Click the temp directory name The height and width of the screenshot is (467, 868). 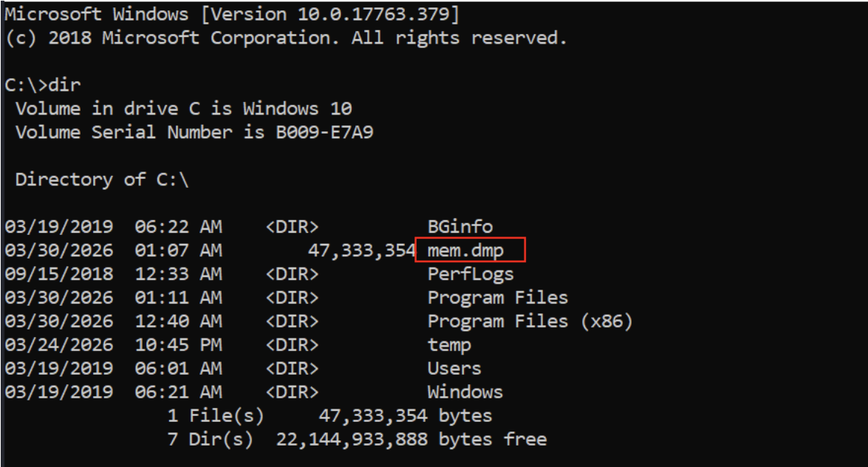pos(449,345)
